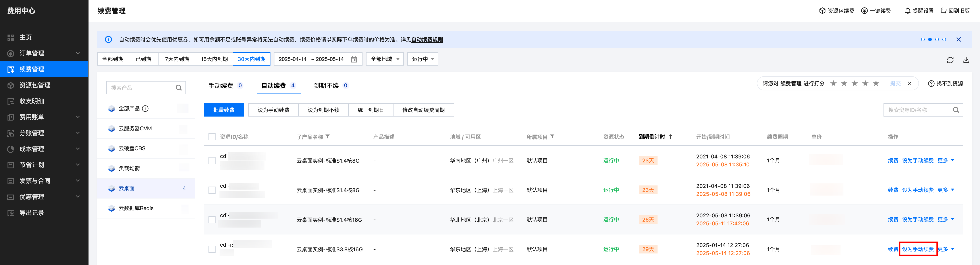This screenshot has height=265, width=980.
Task: Select the 已到期 filter
Action: [x=143, y=59]
